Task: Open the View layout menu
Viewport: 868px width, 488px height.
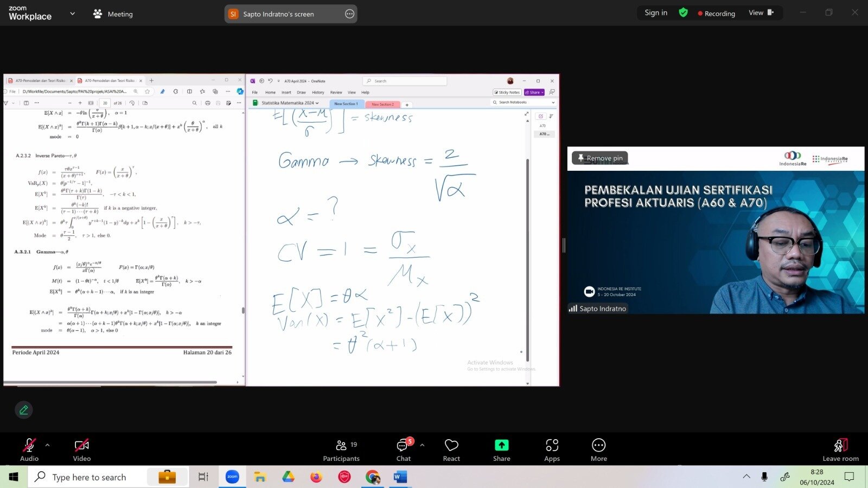Action: click(x=761, y=13)
